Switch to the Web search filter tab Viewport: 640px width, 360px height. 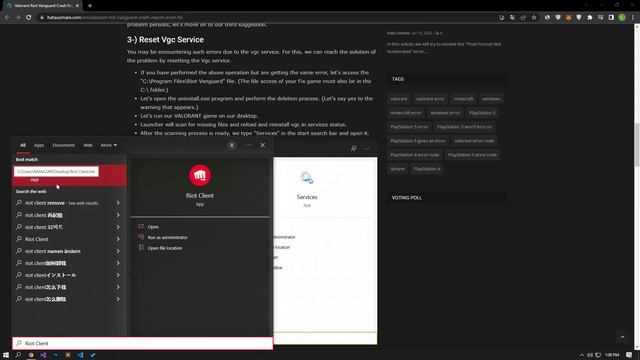(x=88, y=145)
